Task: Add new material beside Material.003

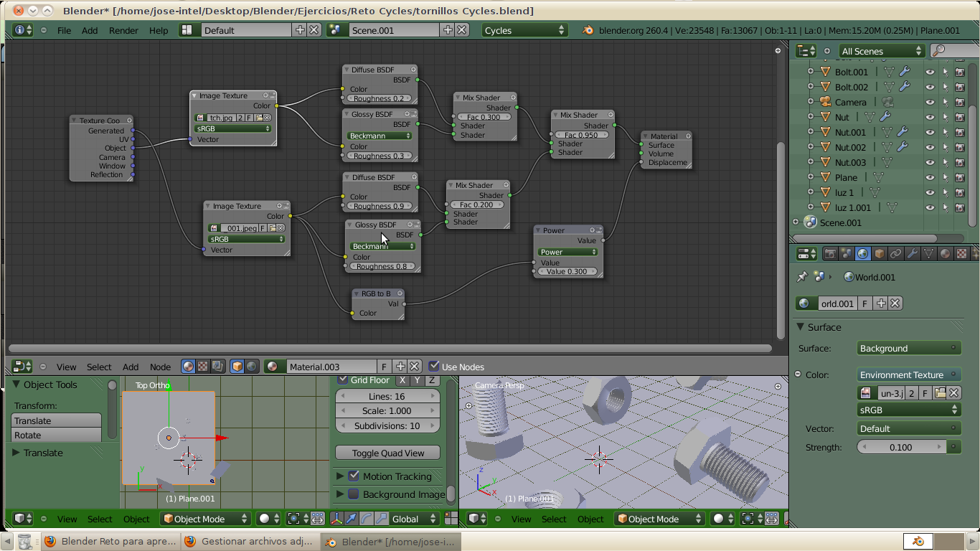Action: coord(400,367)
